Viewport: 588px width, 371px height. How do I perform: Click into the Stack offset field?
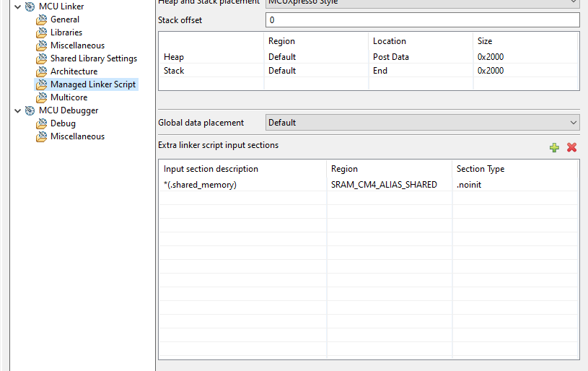[x=423, y=20]
